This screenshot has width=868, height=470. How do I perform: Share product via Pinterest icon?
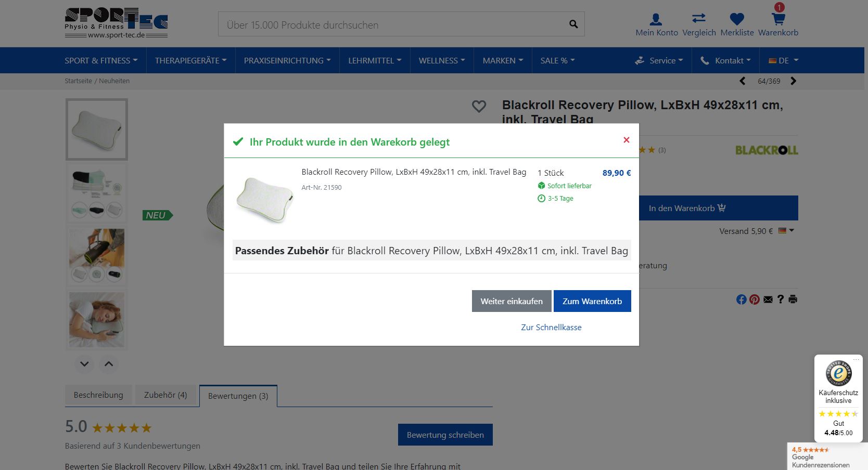tap(755, 299)
